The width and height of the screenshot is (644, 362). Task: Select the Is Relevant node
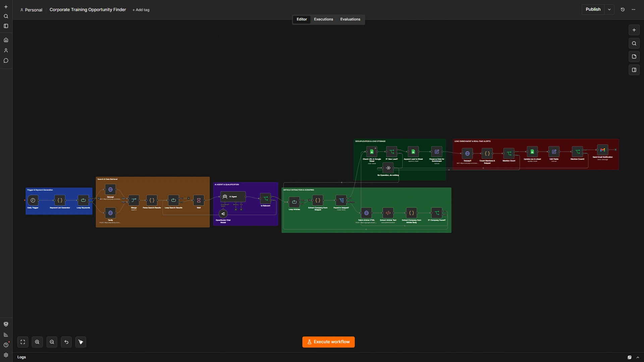[x=265, y=198]
